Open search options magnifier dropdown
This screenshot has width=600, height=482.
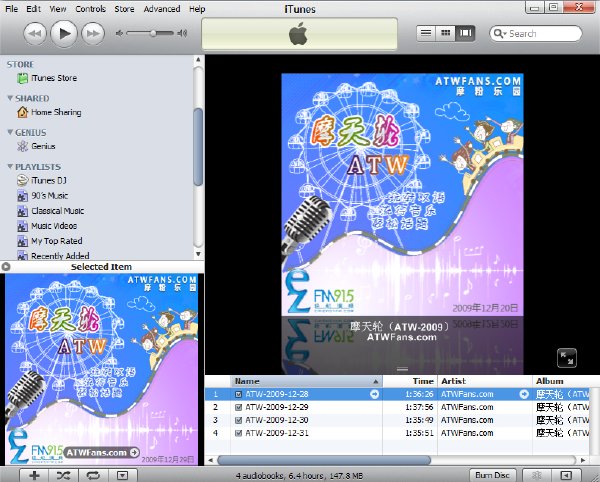[499, 34]
